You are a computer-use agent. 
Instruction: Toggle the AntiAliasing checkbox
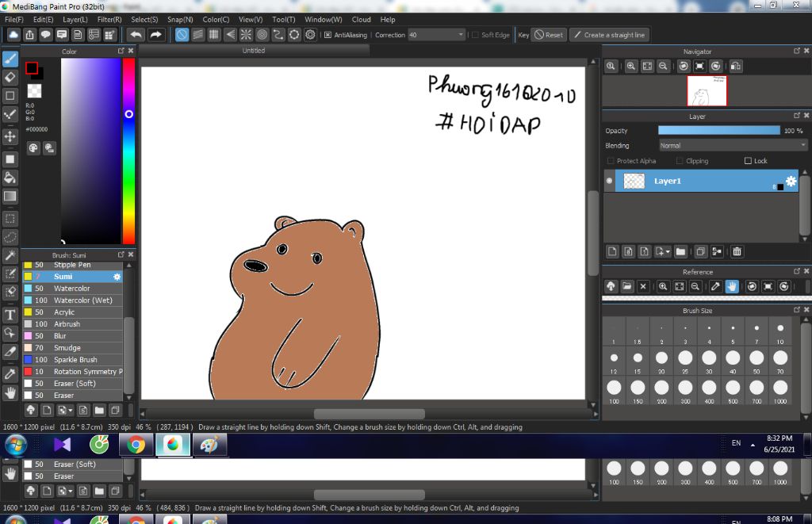coord(327,35)
